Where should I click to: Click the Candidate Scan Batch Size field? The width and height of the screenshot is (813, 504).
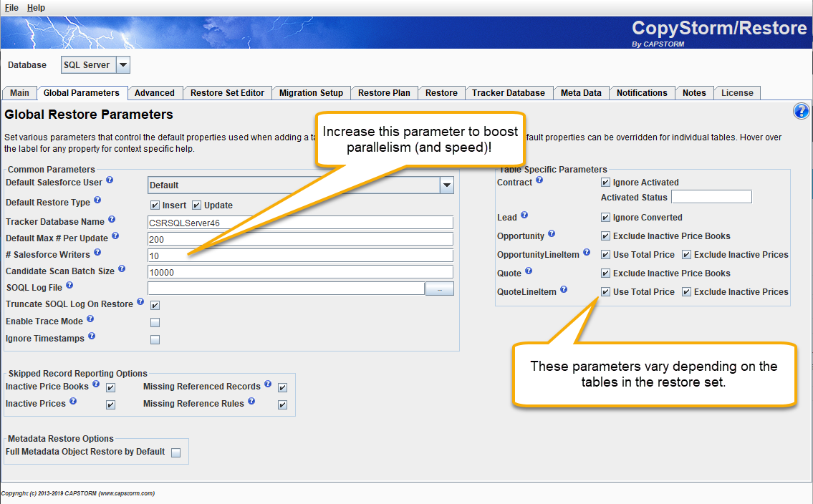coord(300,273)
